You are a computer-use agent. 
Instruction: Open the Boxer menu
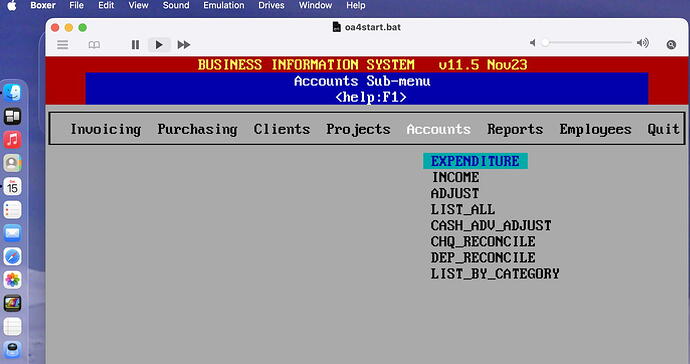click(43, 6)
